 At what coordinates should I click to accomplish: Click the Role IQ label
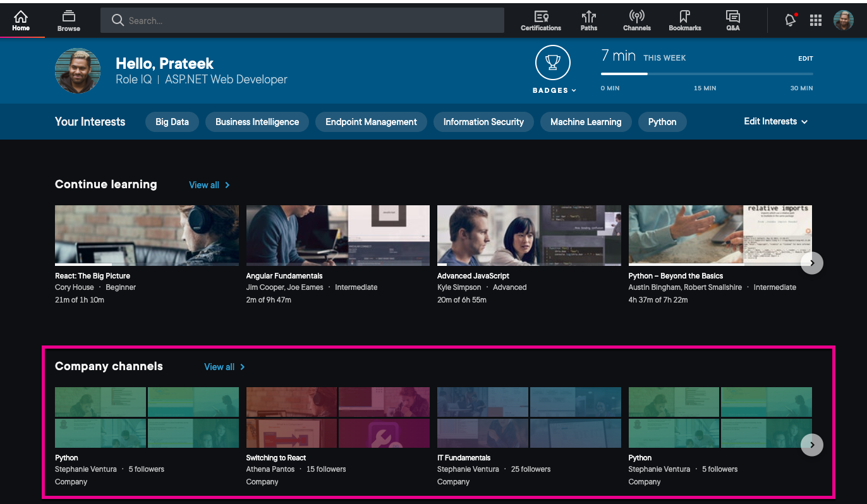click(134, 80)
